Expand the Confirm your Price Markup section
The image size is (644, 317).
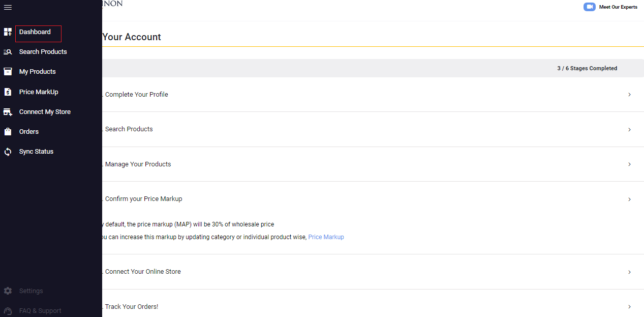point(629,199)
